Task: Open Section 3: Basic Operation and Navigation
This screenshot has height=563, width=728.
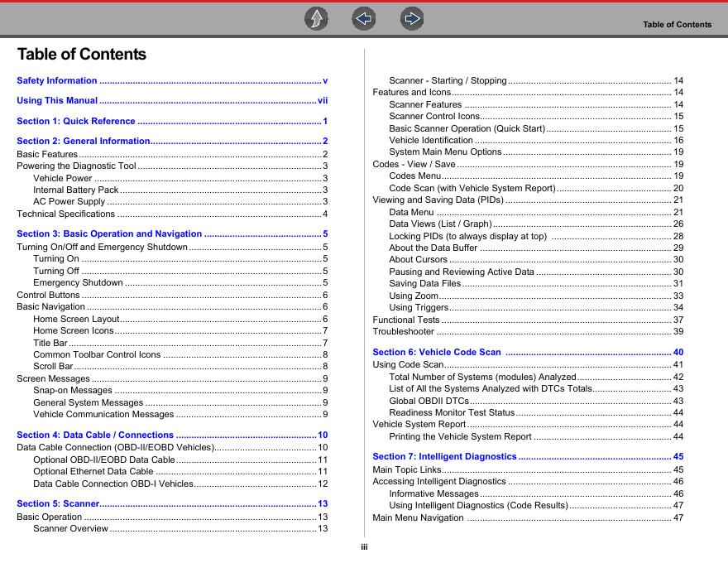Action: (109, 233)
